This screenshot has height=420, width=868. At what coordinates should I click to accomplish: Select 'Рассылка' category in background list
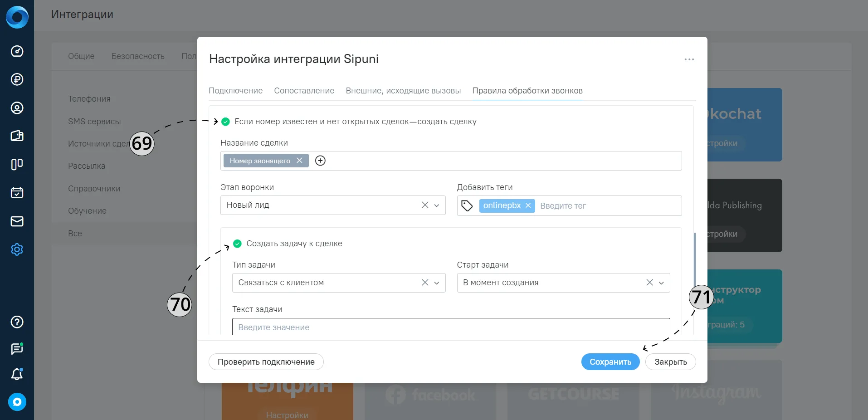87,166
